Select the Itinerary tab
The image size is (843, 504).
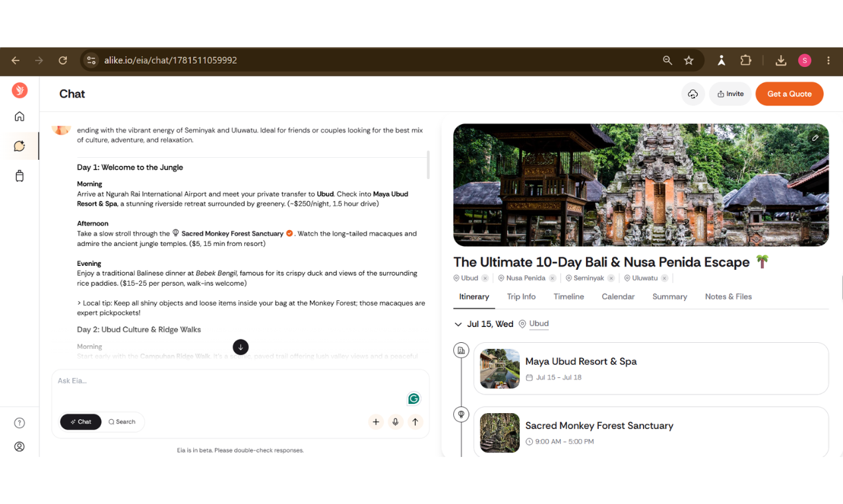pyautogui.click(x=474, y=296)
